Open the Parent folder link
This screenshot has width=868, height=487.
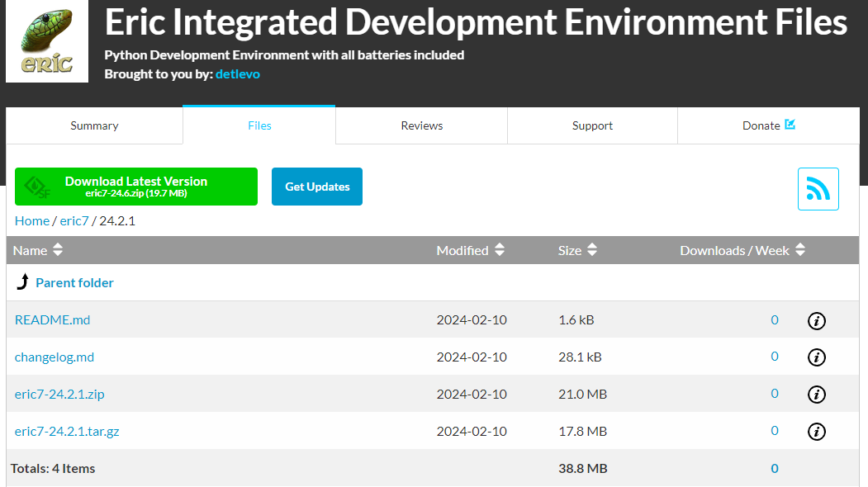click(74, 283)
